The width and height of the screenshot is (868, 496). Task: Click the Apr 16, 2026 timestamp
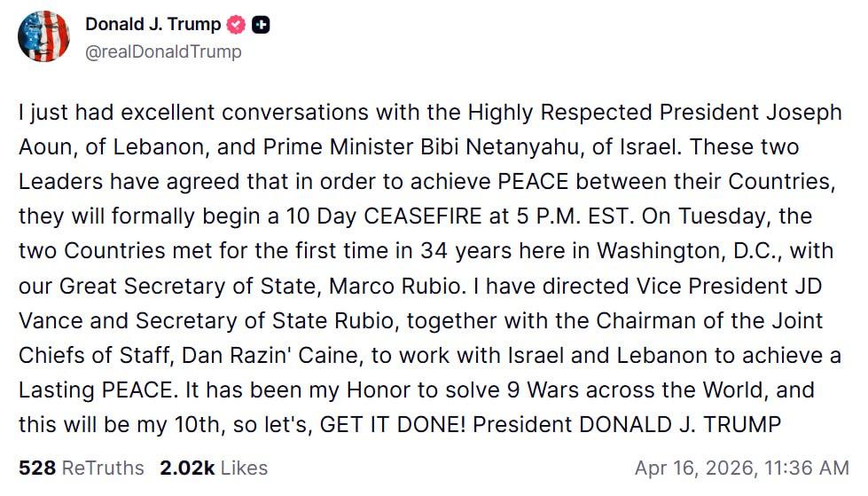pos(741,467)
